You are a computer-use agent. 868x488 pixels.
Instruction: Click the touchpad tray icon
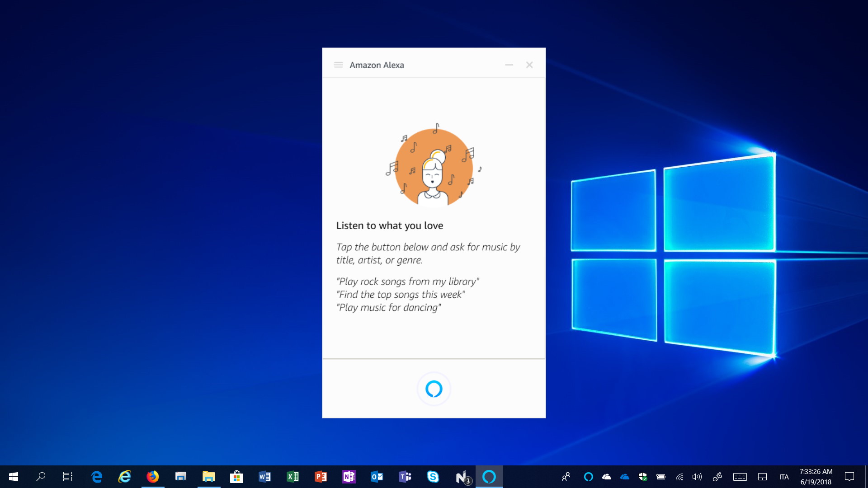762,477
